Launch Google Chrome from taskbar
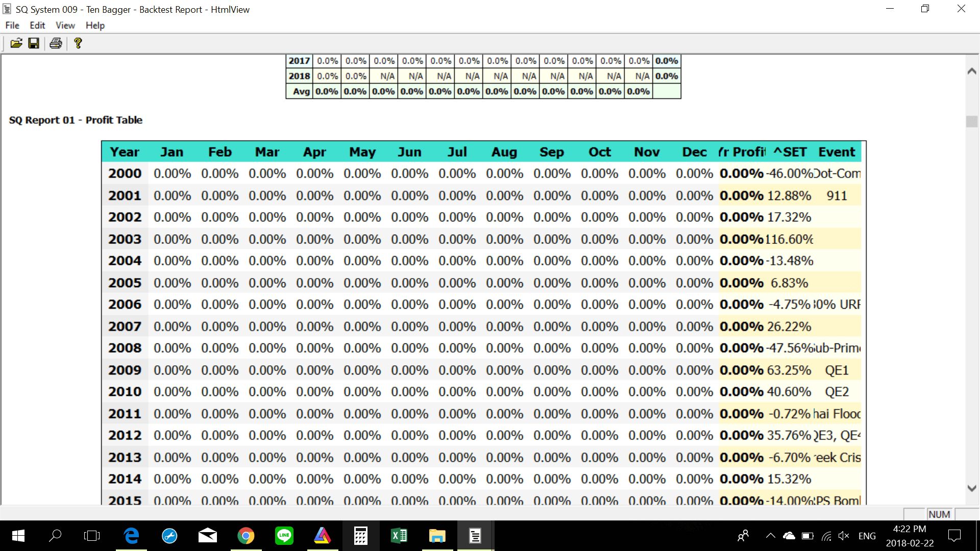 point(246,536)
